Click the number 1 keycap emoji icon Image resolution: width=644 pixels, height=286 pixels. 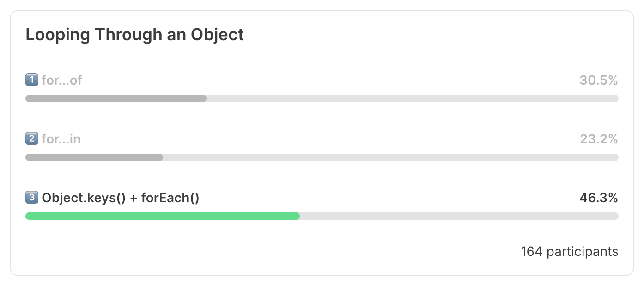pos(31,80)
